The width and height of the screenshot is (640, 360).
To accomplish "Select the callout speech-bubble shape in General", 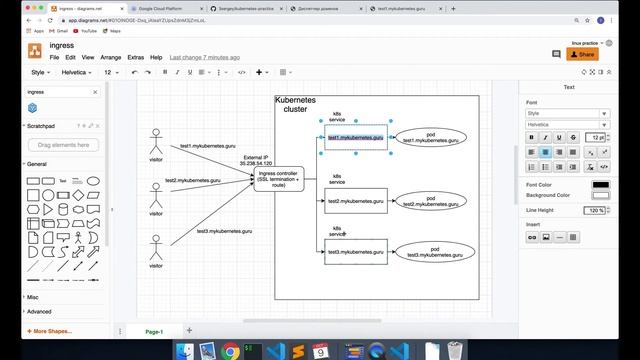I will [63, 237].
